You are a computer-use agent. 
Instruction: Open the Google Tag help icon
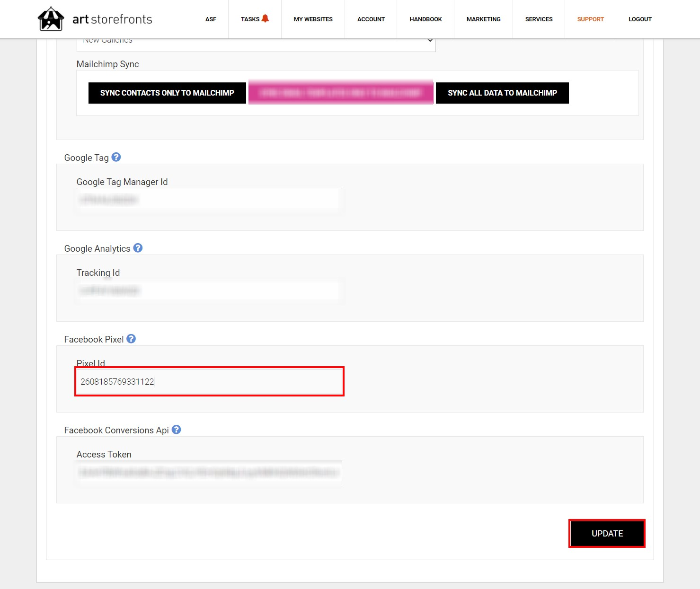coord(116,157)
